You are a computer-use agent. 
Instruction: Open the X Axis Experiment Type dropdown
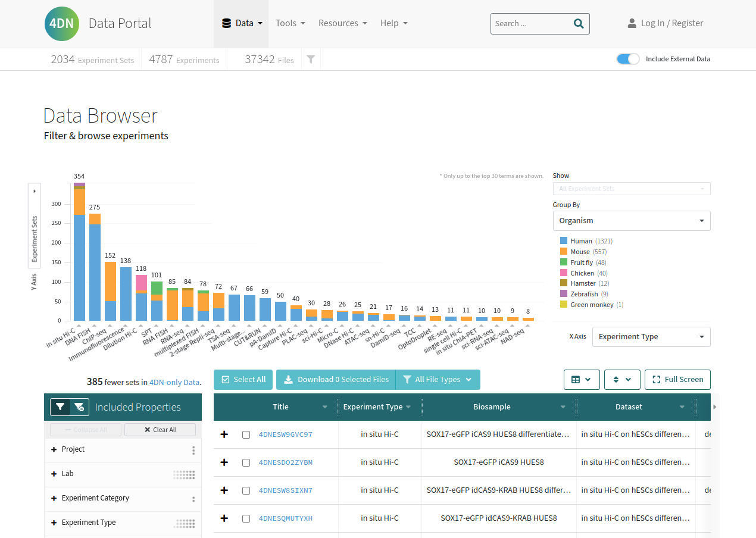tap(651, 337)
